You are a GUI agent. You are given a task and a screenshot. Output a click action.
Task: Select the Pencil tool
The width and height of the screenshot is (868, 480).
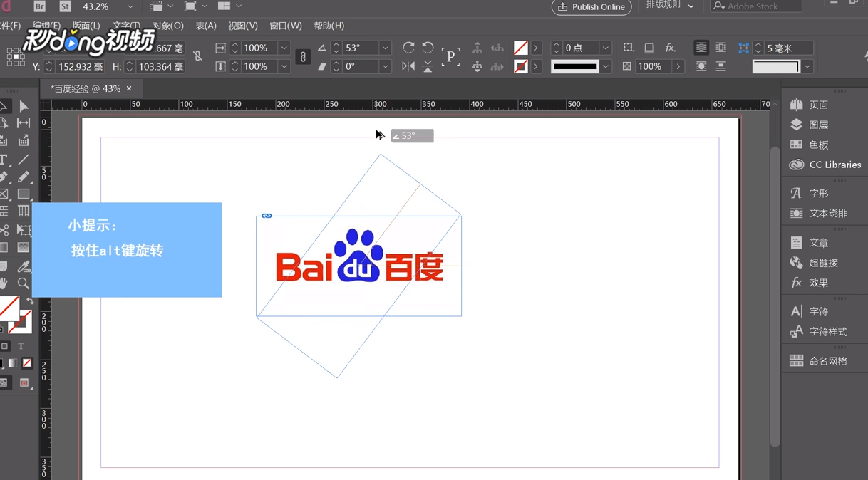24,177
